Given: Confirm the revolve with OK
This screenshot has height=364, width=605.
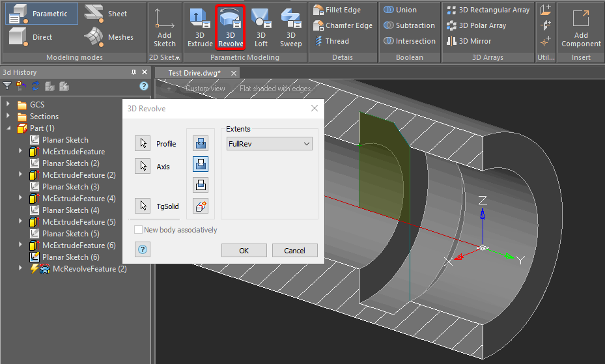Looking at the screenshot, I should tap(244, 251).
